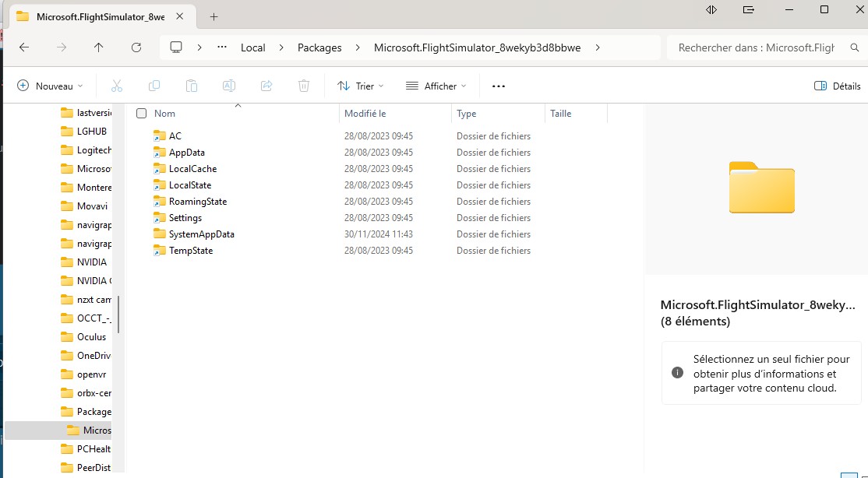Click the PC monitor icon in address bar

(x=176, y=47)
